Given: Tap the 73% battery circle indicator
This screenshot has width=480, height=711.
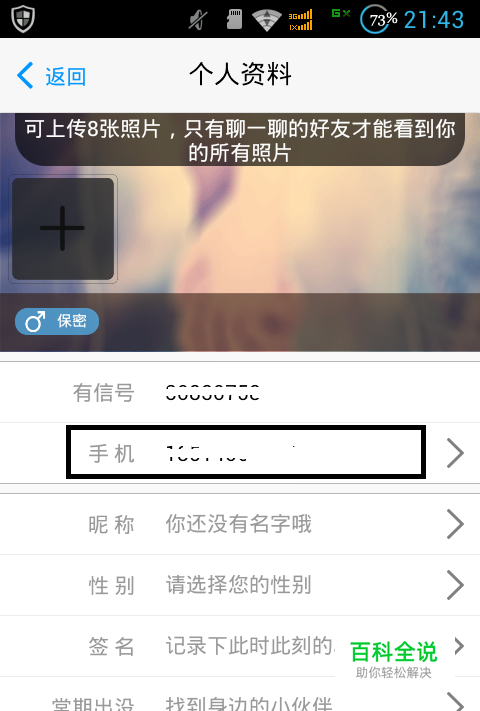Looking at the screenshot, I should (379, 19).
